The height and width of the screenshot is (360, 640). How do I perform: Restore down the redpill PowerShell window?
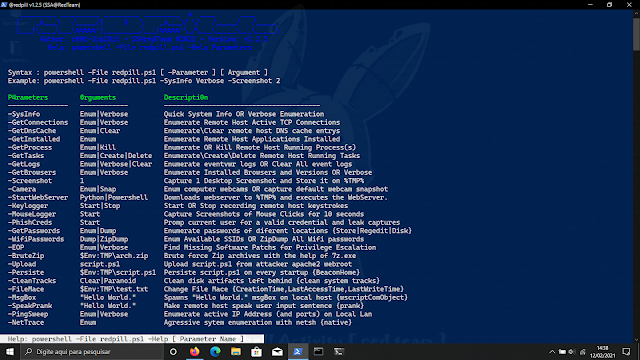tap(609, 4)
